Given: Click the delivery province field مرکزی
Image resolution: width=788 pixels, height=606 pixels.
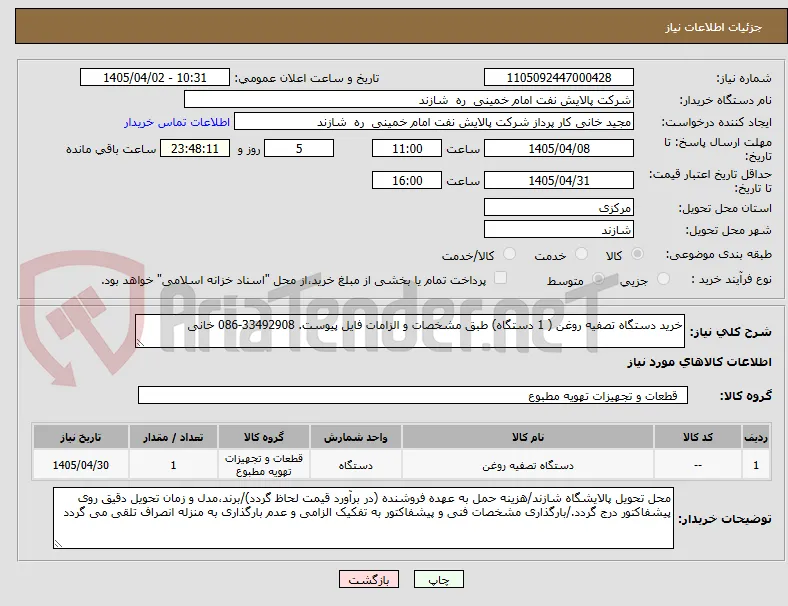Looking at the screenshot, I should [x=558, y=207].
